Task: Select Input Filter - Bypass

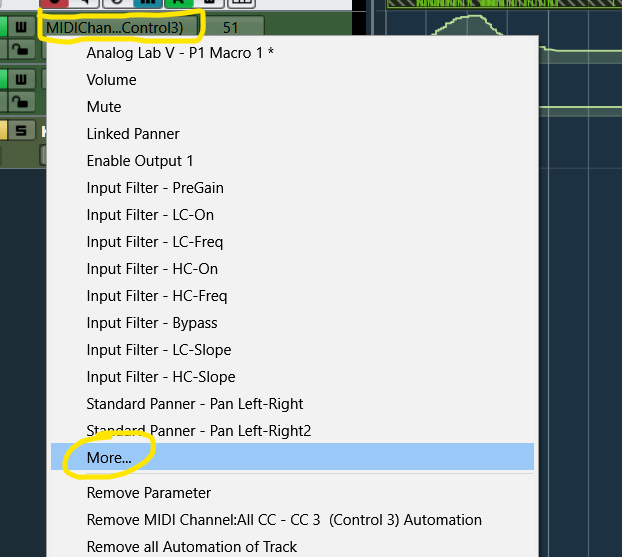Action: point(152,323)
